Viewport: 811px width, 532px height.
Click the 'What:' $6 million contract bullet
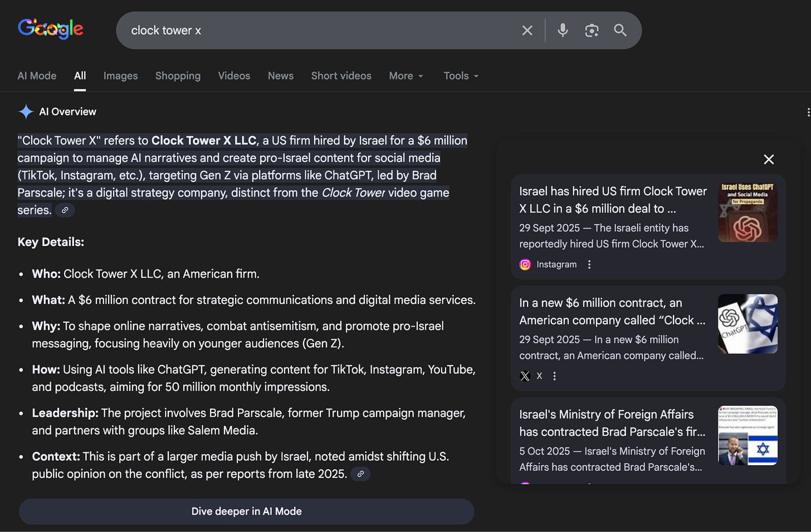coord(253,300)
